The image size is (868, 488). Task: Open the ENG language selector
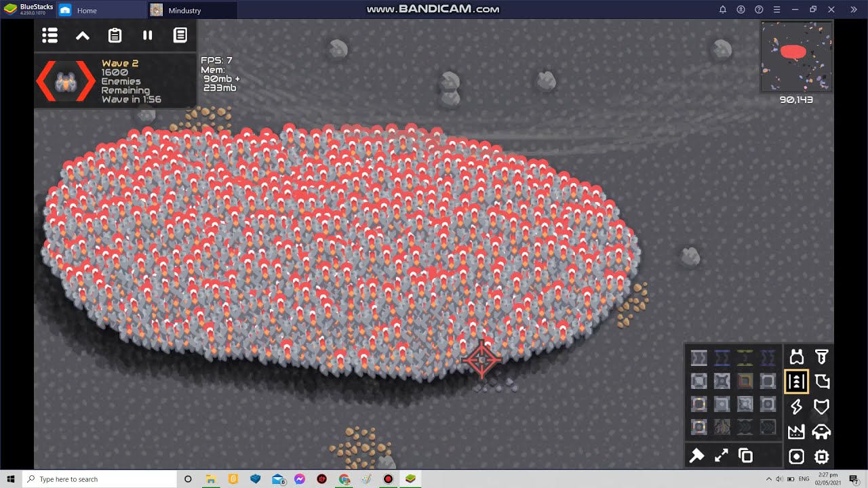point(804,479)
